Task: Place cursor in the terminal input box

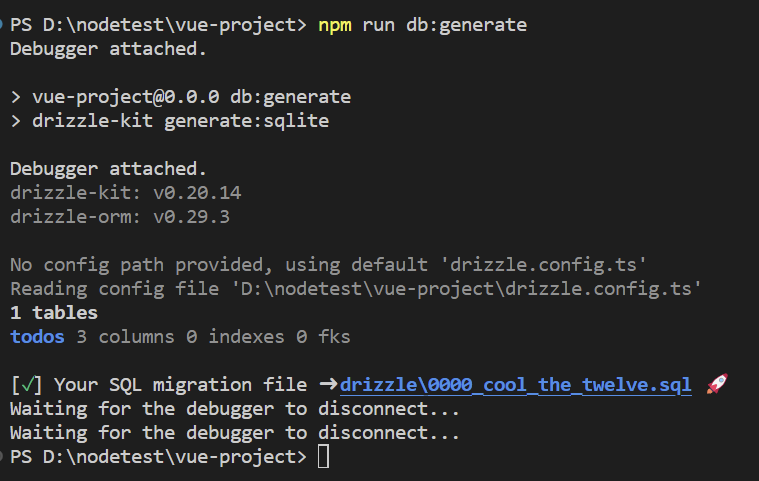Action: [x=323, y=457]
